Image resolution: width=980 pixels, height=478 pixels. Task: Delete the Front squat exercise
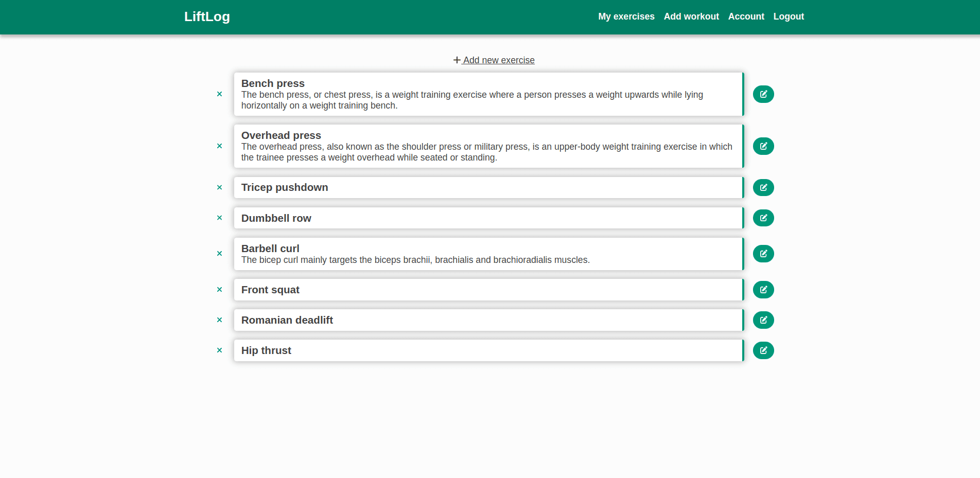(219, 290)
